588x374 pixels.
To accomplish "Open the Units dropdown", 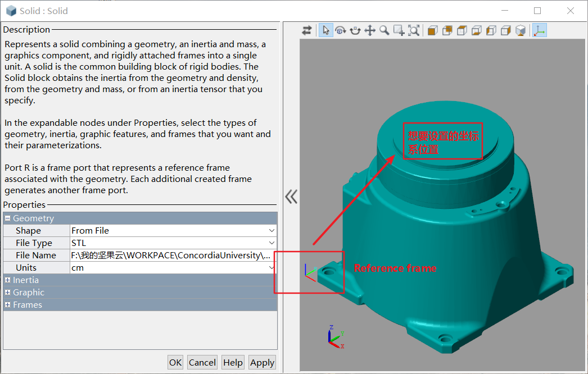I will [x=272, y=267].
